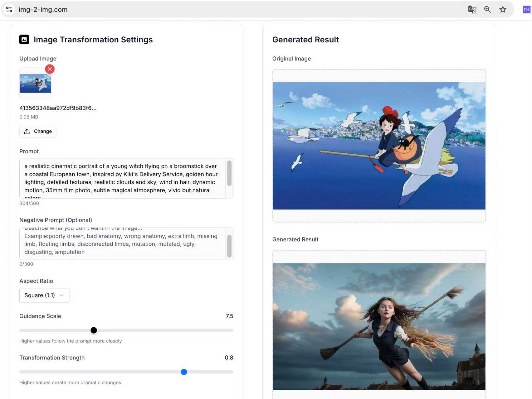Click inside the Prompt text area

[x=122, y=178]
